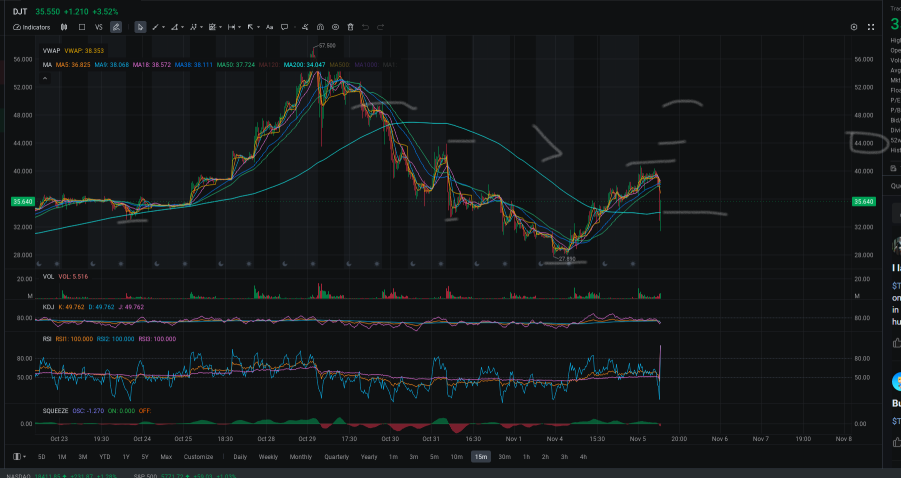Switch to the 30m interval
The image size is (901, 478).
pos(504,457)
